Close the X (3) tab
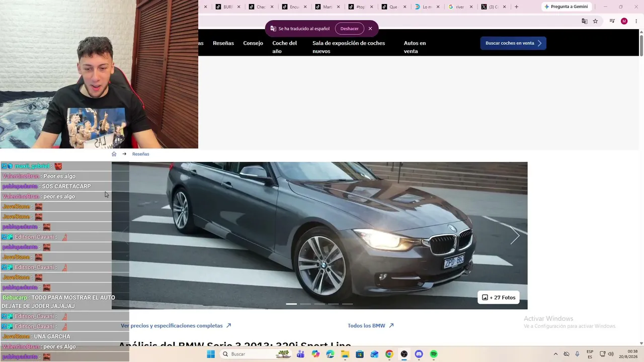Viewport: 644px width, 362px height. (x=504, y=7)
